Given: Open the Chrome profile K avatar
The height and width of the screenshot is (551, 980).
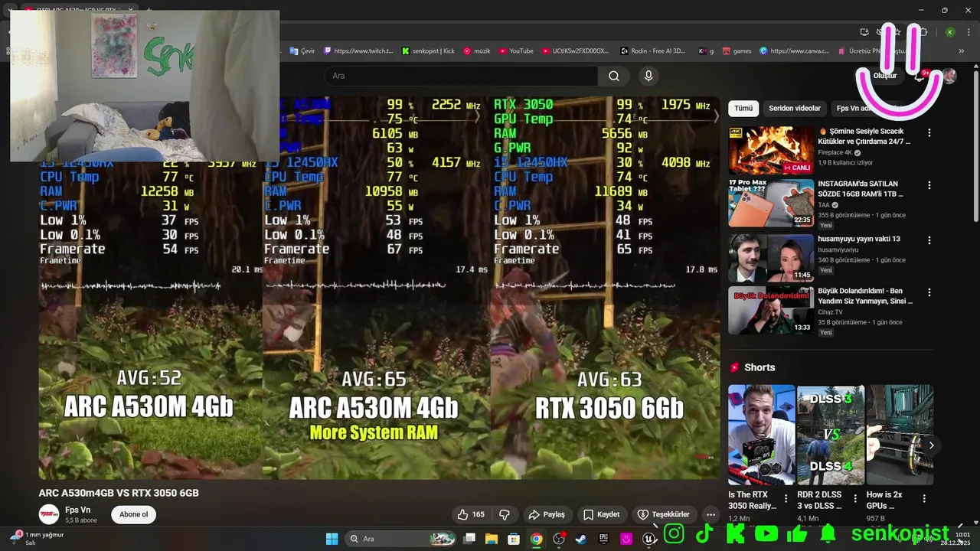Looking at the screenshot, I should point(950,32).
